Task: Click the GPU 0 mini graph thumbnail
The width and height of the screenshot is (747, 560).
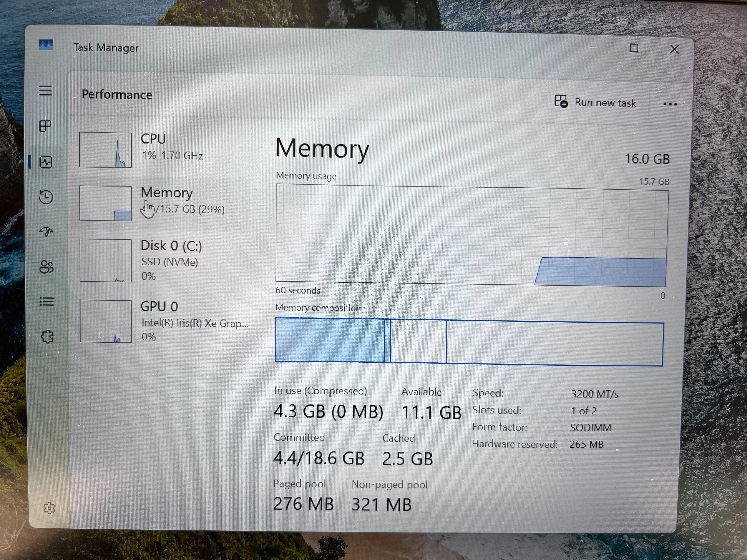Action: click(x=106, y=321)
